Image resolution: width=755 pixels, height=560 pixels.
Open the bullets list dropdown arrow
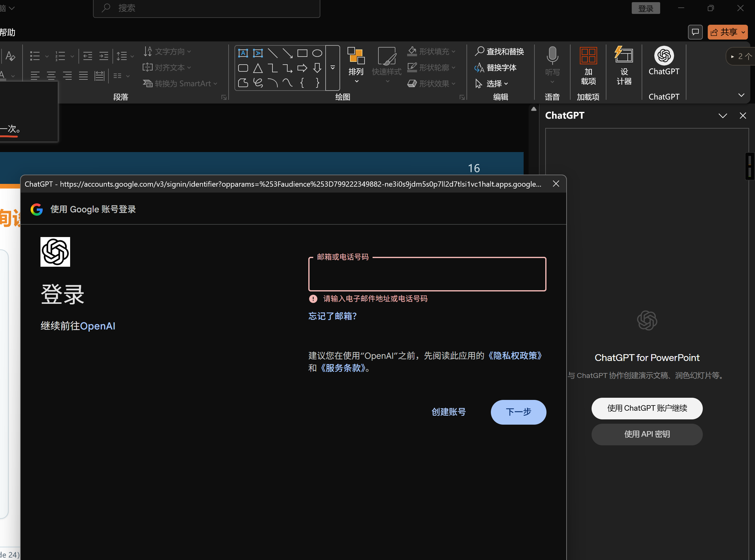click(x=47, y=56)
